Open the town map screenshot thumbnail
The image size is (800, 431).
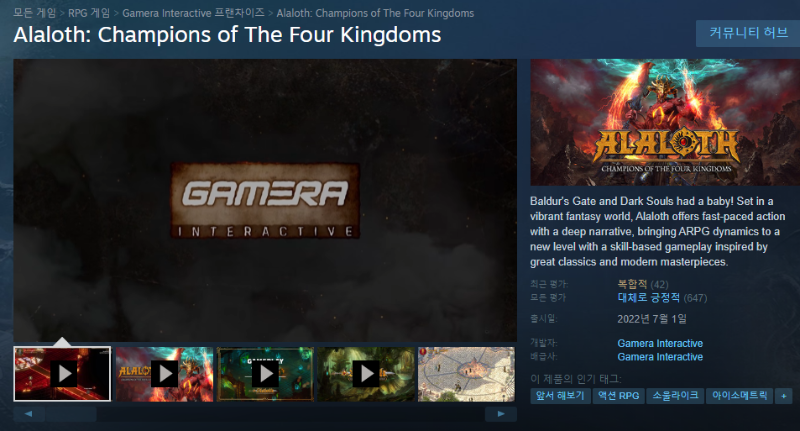tap(466, 374)
